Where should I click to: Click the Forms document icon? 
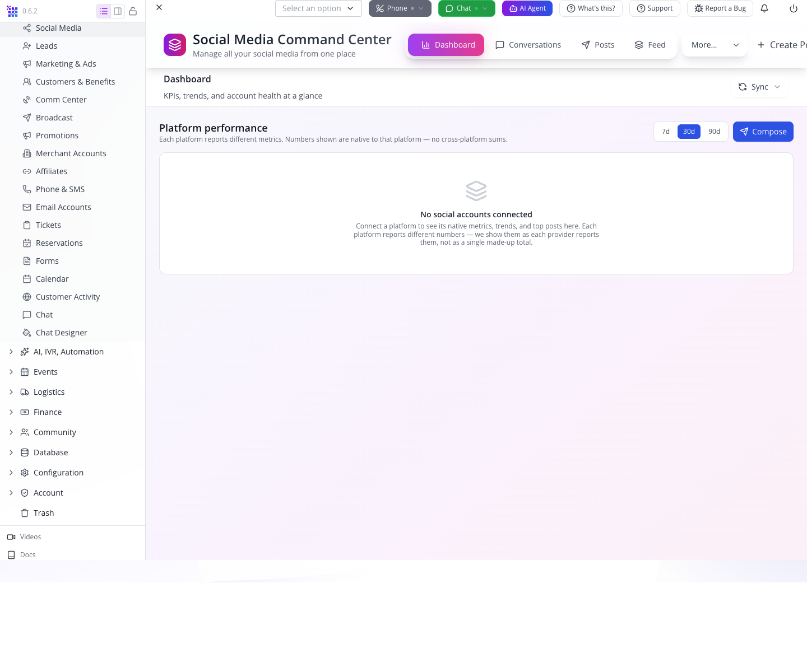[x=27, y=261]
